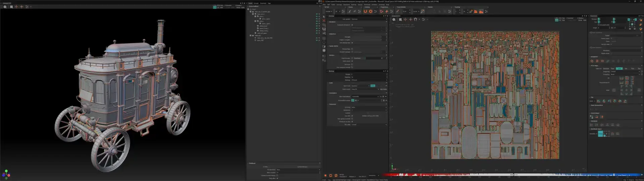Select the highlighted text tool in left sidebar
This screenshot has height=181, width=644.
coord(324,20)
